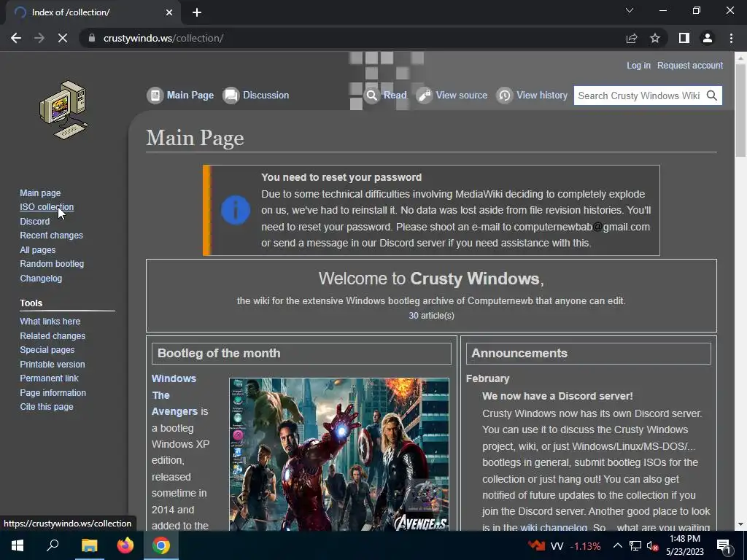
Task: Click the Discussion speech bubble icon
Action: point(231,96)
